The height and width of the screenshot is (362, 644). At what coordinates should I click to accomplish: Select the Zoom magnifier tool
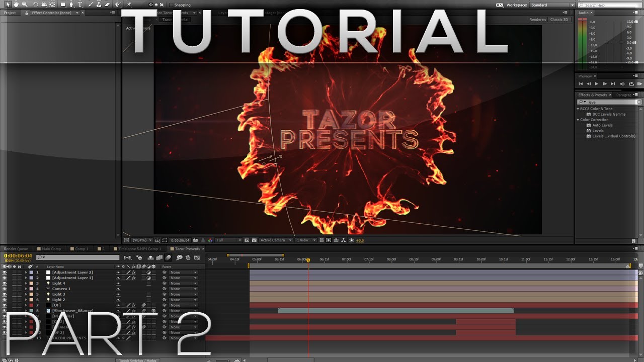click(x=25, y=5)
